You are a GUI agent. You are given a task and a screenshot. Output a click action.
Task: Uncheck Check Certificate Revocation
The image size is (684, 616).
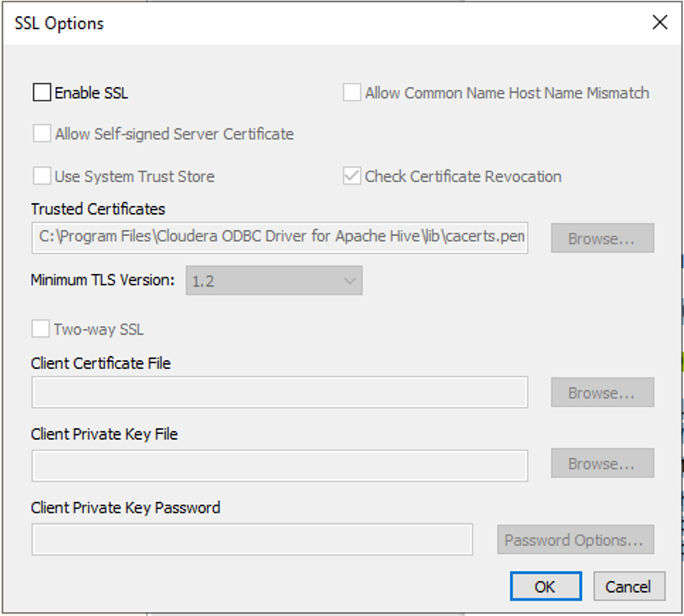pyautogui.click(x=352, y=176)
